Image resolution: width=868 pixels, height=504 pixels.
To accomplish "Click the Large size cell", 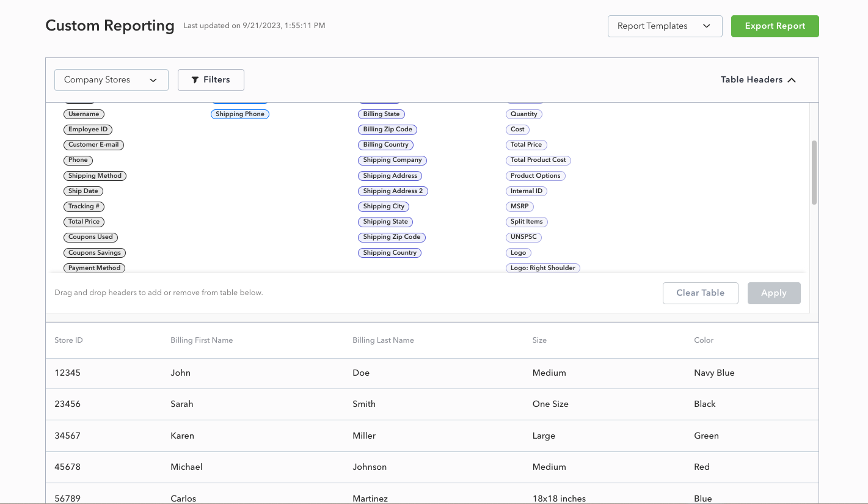I will tap(544, 436).
